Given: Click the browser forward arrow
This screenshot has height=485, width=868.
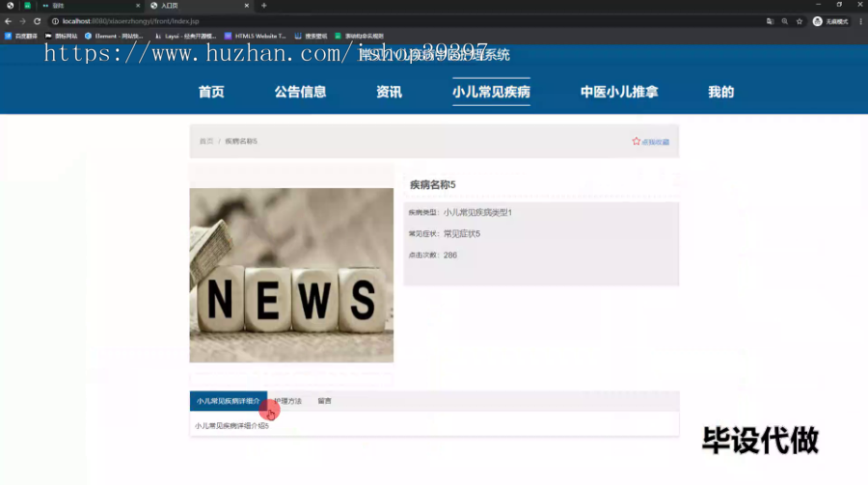Looking at the screenshot, I should (23, 21).
